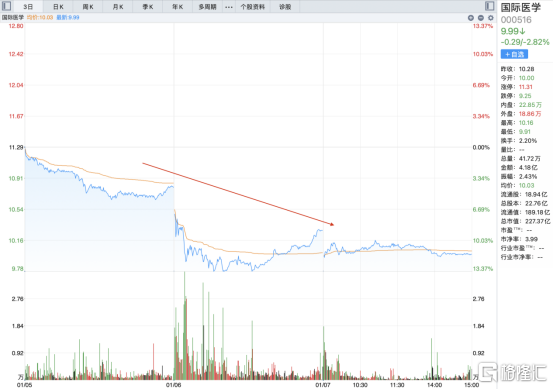Image resolution: width=553 pixels, height=389 pixels.
Task: Click the 外盘 18.86万 row
Action: coord(521,114)
